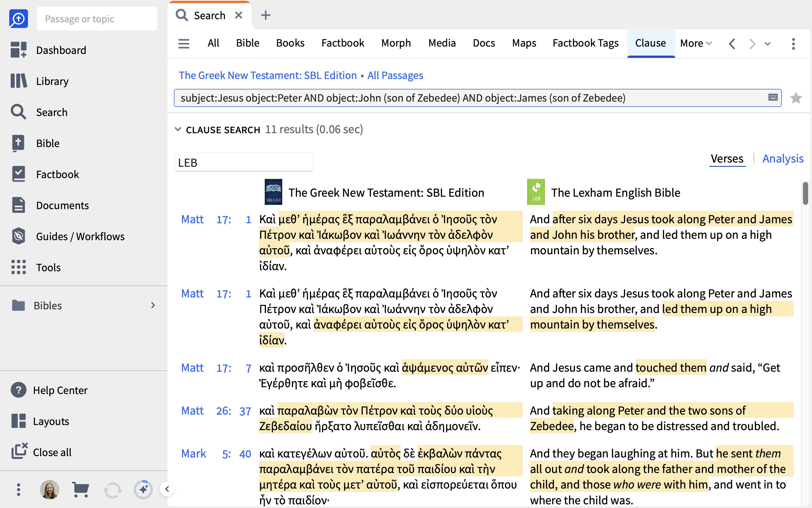Image resolution: width=812 pixels, height=508 pixels.
Task: Switch to the Factbook Tags tab
Action: click(x=586, y=43)
